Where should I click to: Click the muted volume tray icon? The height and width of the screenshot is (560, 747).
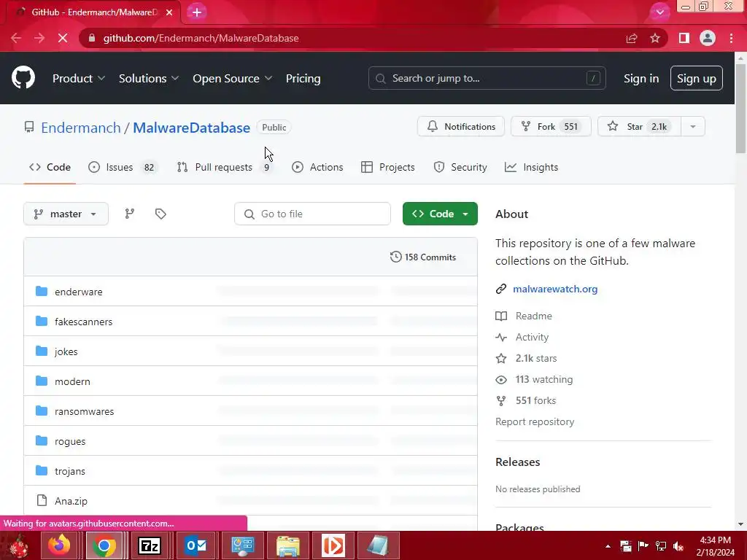click(x=678, y=545)
